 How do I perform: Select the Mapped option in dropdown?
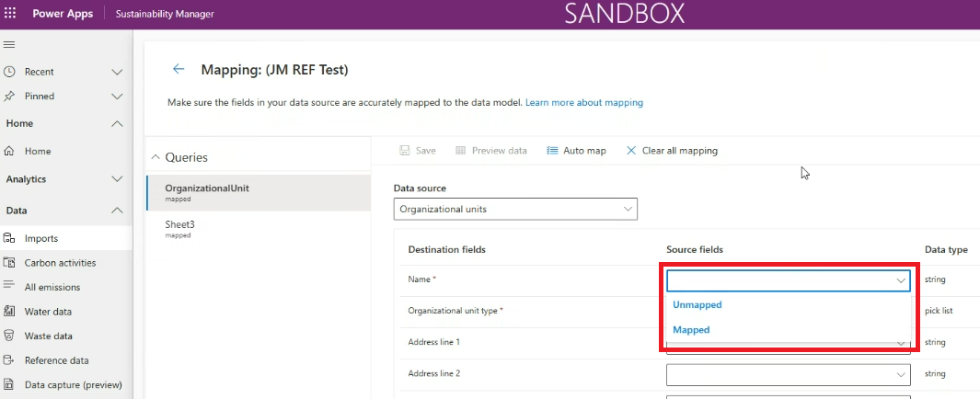[691, 330]
